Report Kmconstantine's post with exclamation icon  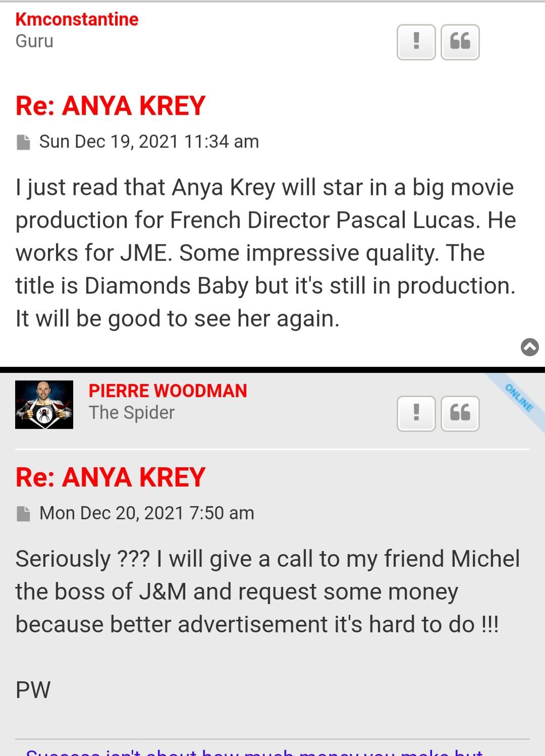coord(416,42)
